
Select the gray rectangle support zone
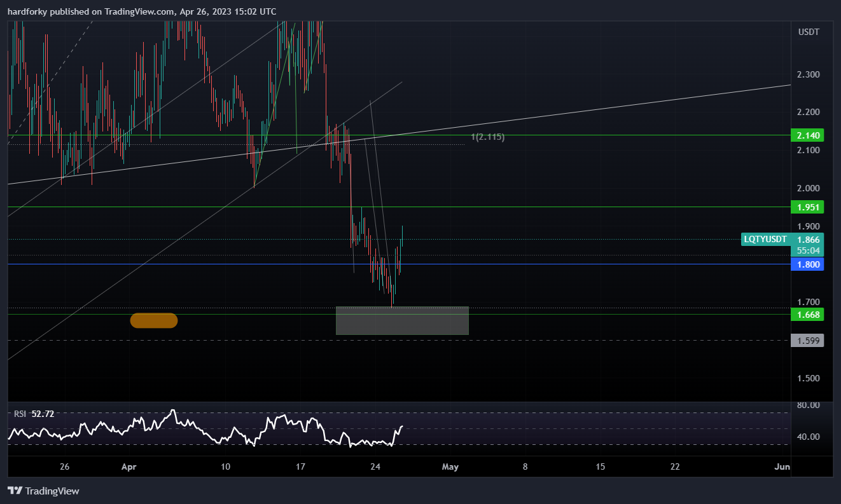coord(402,320)
